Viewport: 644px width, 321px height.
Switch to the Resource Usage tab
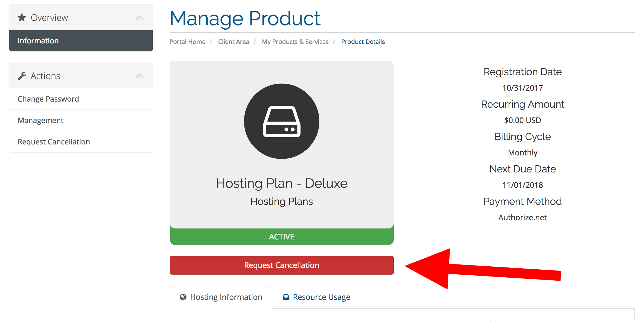[316, 297]
